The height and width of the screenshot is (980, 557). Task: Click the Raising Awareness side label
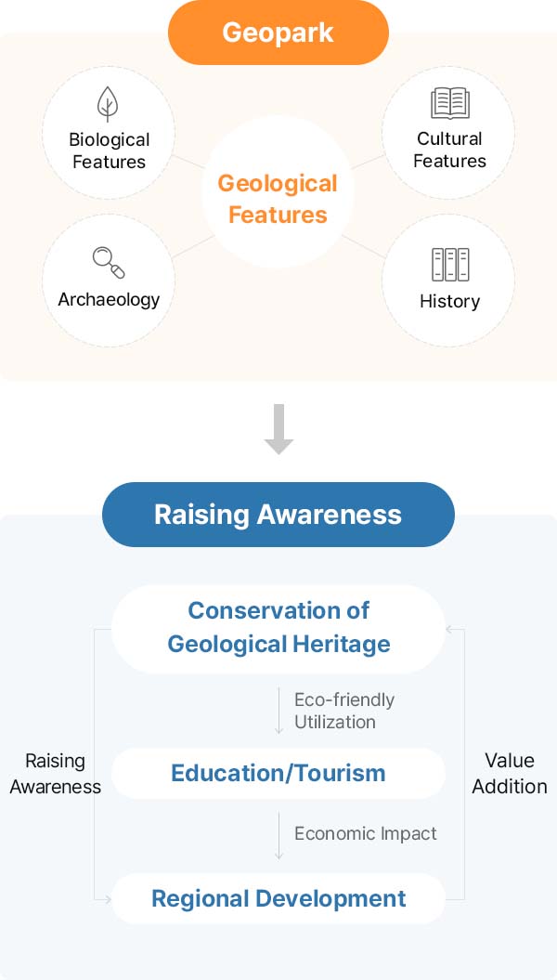(x=55, y=774)
